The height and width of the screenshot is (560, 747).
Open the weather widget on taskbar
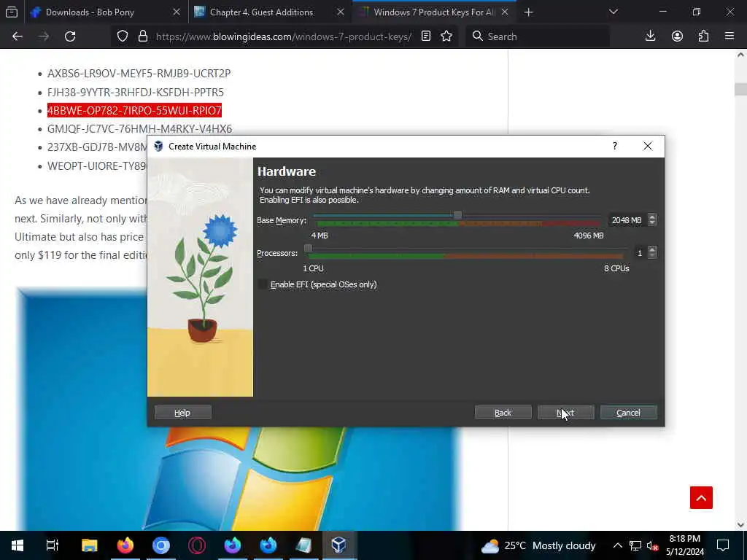coord(538,545)
